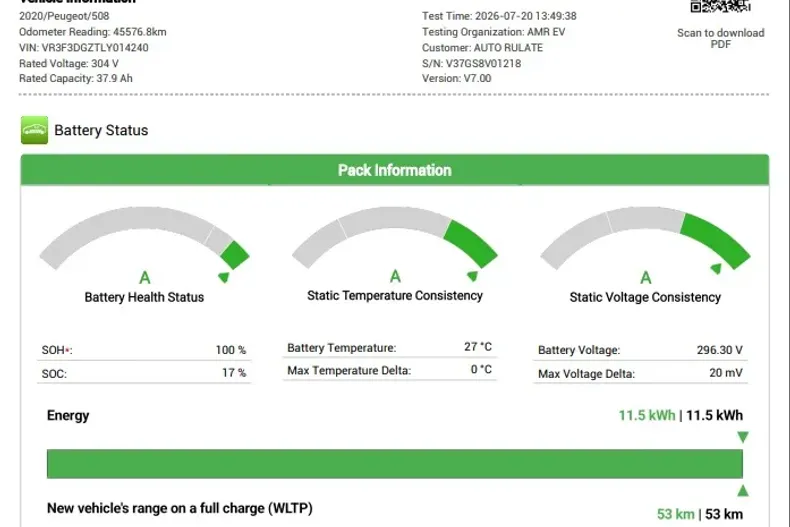Viewport: 790px width, 527px height.
Task: Click the Battery Health Status gauge
Action: pos(145,238)
